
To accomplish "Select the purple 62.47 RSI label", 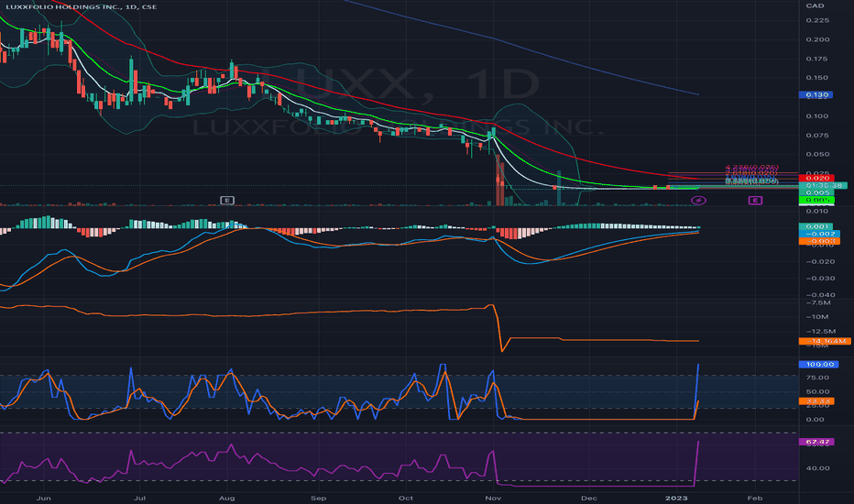I will 816,442.
